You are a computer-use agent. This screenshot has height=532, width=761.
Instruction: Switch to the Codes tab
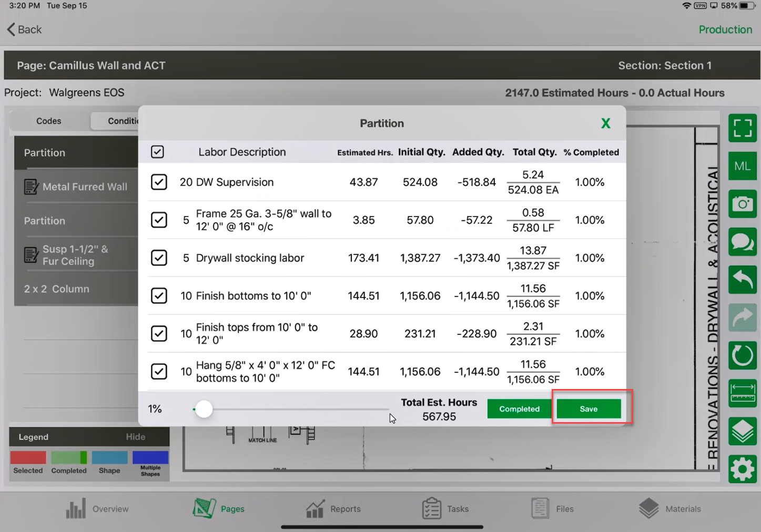click(49, 121)
